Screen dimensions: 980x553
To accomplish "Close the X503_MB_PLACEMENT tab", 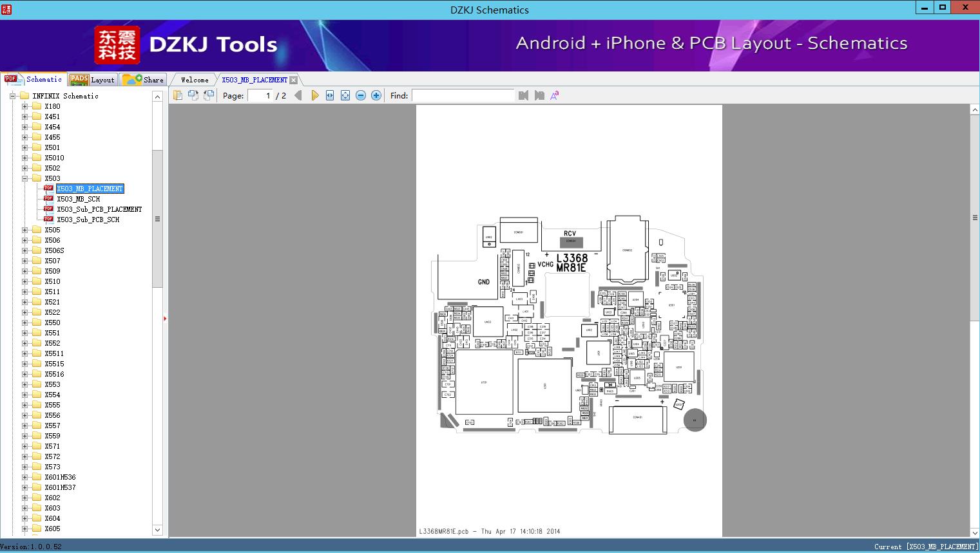I will [294, 80].
